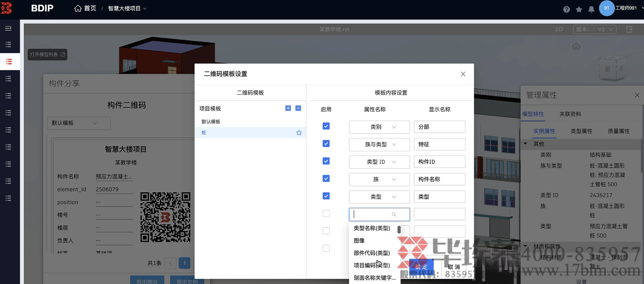Open the 默认模板 template dropdown
This screenshot has width=644, height=284.
click(79, 123)
